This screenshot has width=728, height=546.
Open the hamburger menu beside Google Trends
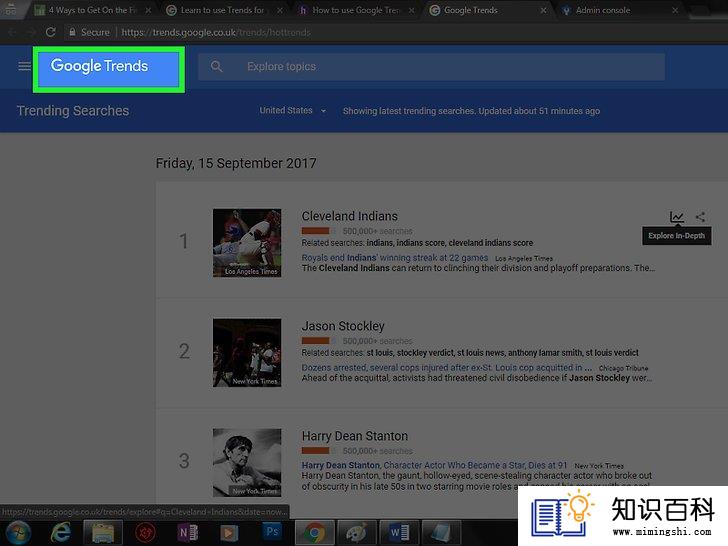click(24, 66)
